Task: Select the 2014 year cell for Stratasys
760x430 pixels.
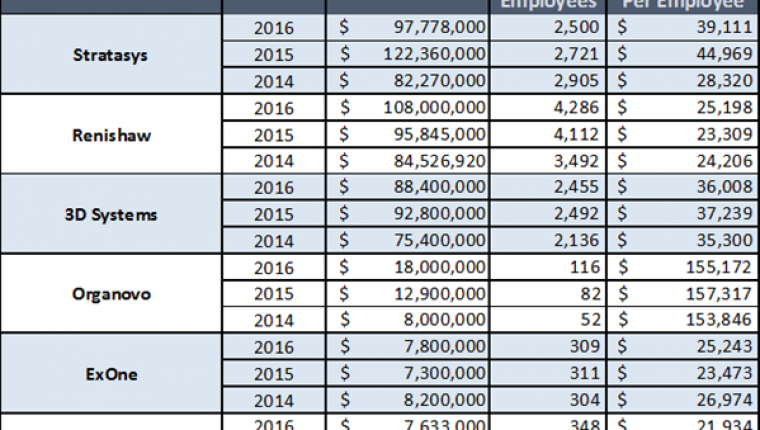Action: pos(274,80)
